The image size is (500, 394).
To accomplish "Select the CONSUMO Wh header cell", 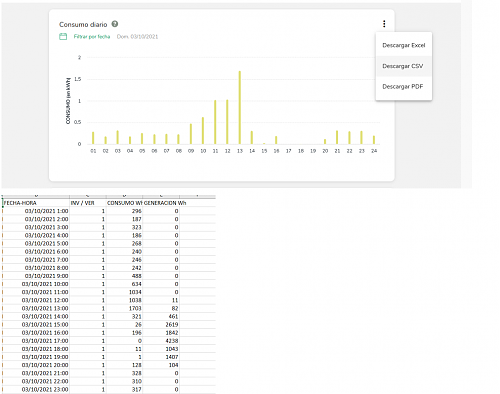I will click(x=124, y=203).
